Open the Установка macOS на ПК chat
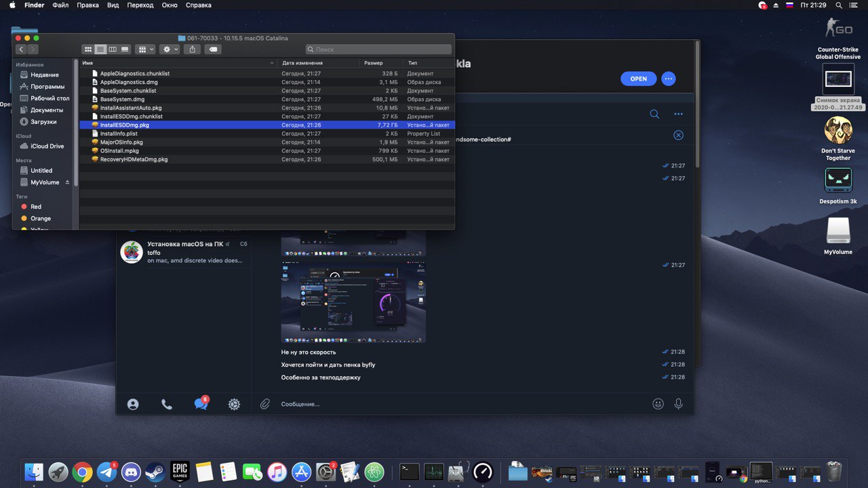Image resolution: width=868 pixels, height=488 pixels. pyautogui.click(x=184, y=252)
